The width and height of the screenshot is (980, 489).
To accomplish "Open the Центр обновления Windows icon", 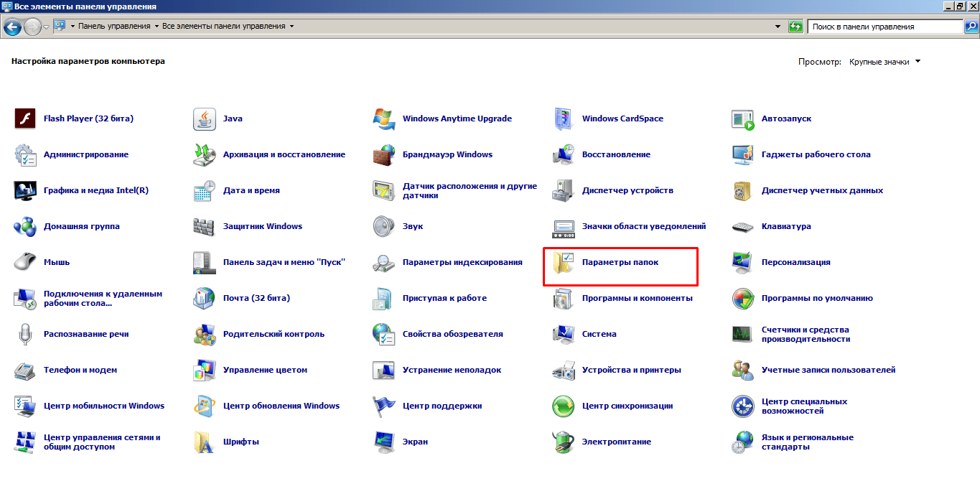I will tap(205, 406).
